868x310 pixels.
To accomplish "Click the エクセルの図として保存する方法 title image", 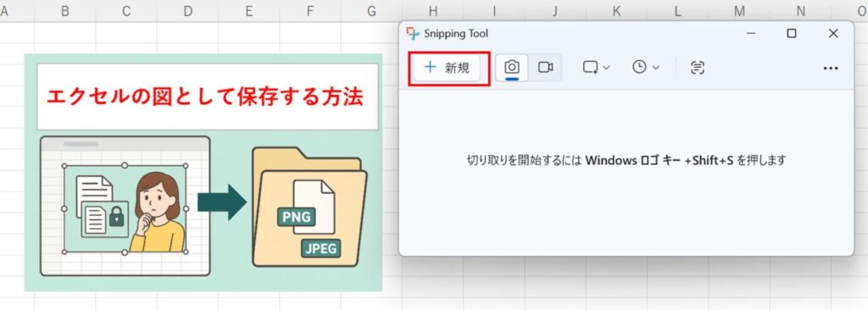I will [x=208, y=97].
